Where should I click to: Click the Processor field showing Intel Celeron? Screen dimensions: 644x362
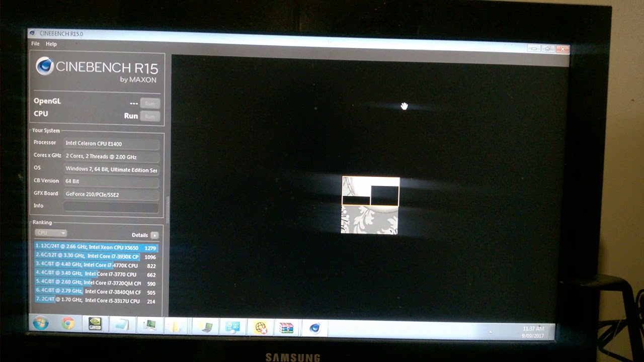pyautogui.click(x=112, y=144)
